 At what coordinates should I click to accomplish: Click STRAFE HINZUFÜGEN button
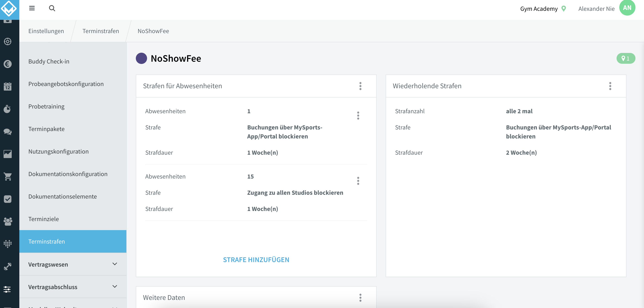point(256,260)
